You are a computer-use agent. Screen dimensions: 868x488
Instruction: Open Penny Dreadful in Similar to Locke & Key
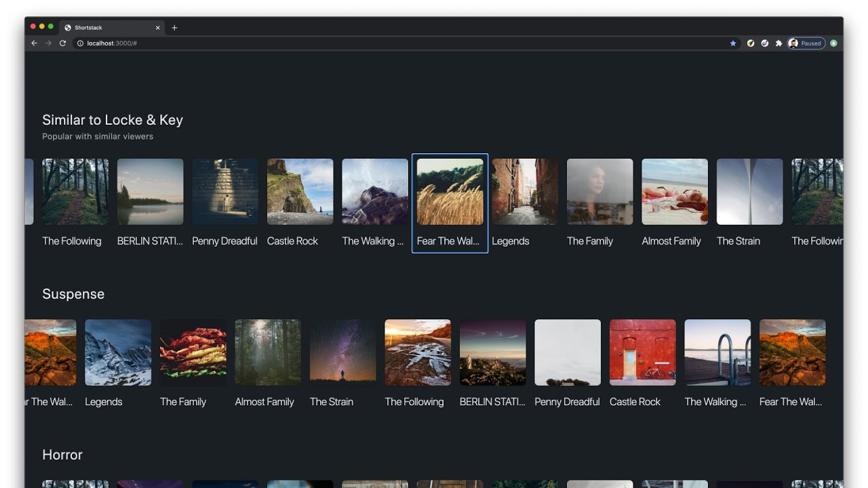point(225,203)
